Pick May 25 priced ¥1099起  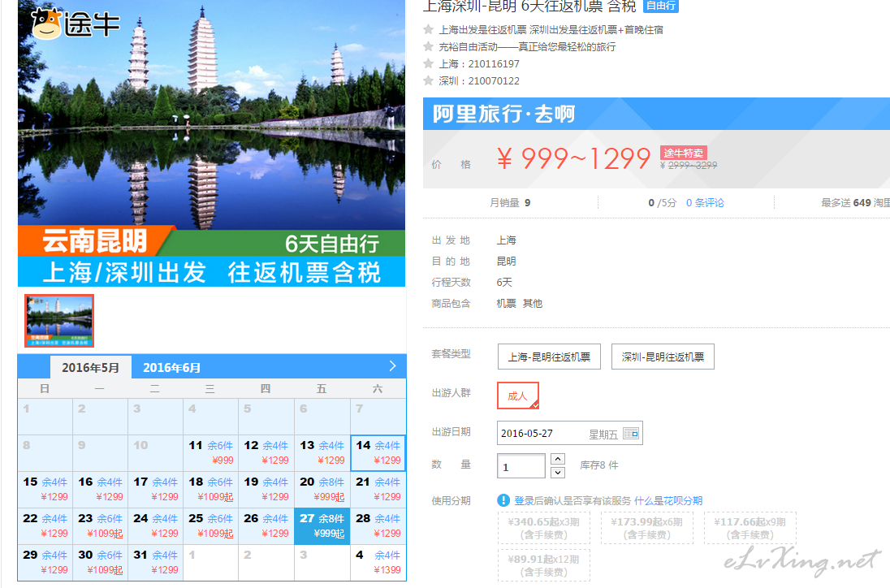coord(210,526)
